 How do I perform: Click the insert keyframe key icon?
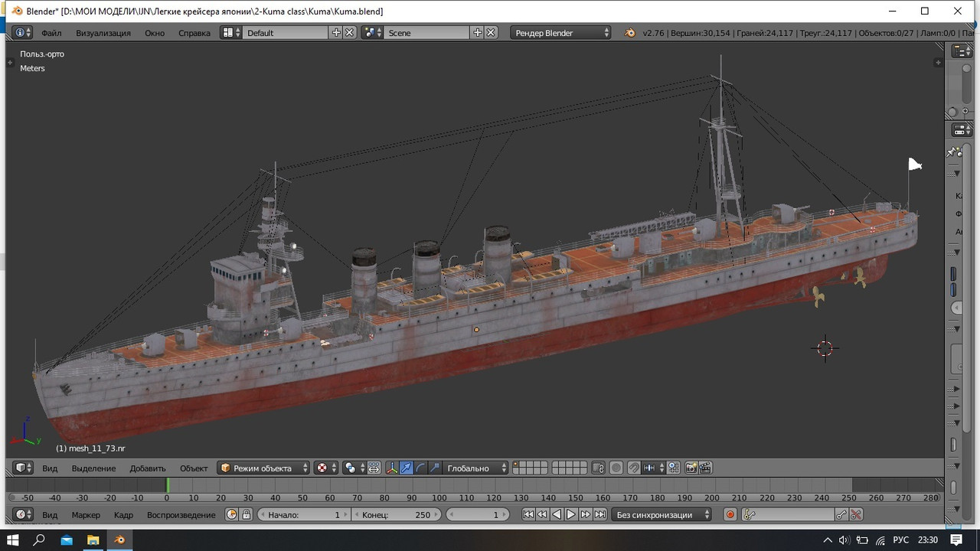pos(841,515)
